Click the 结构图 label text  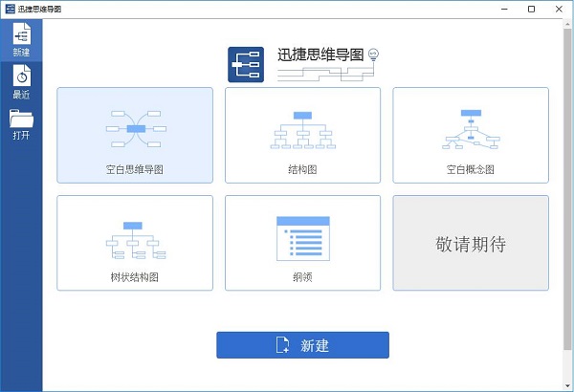(x=302, y=169)
